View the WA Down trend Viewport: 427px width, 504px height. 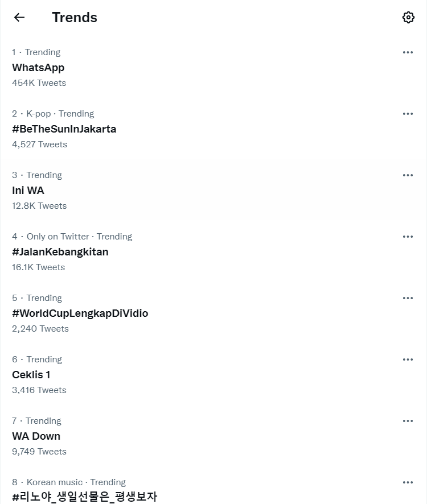click(36, 436)
